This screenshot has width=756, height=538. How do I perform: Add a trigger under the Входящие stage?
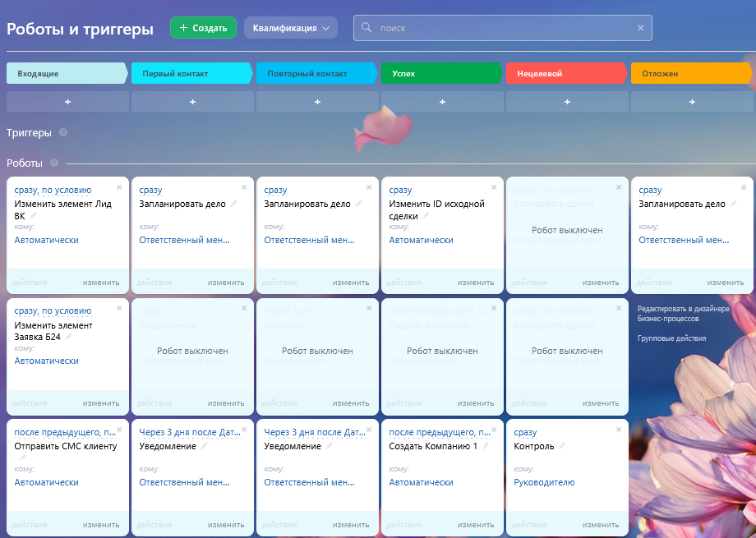[x=67, y=102]
